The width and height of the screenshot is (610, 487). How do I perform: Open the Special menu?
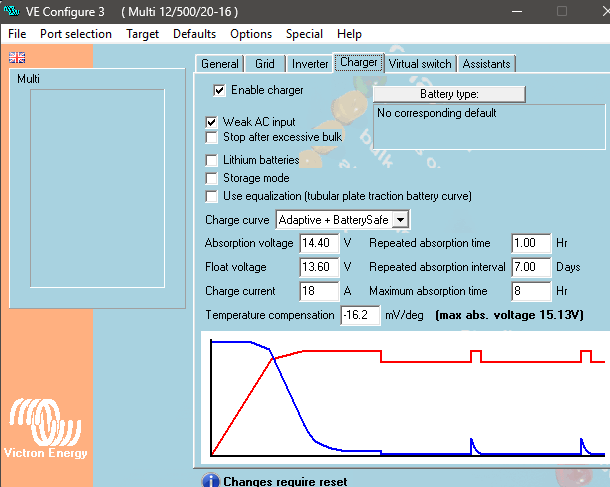[x=304, y=34]
